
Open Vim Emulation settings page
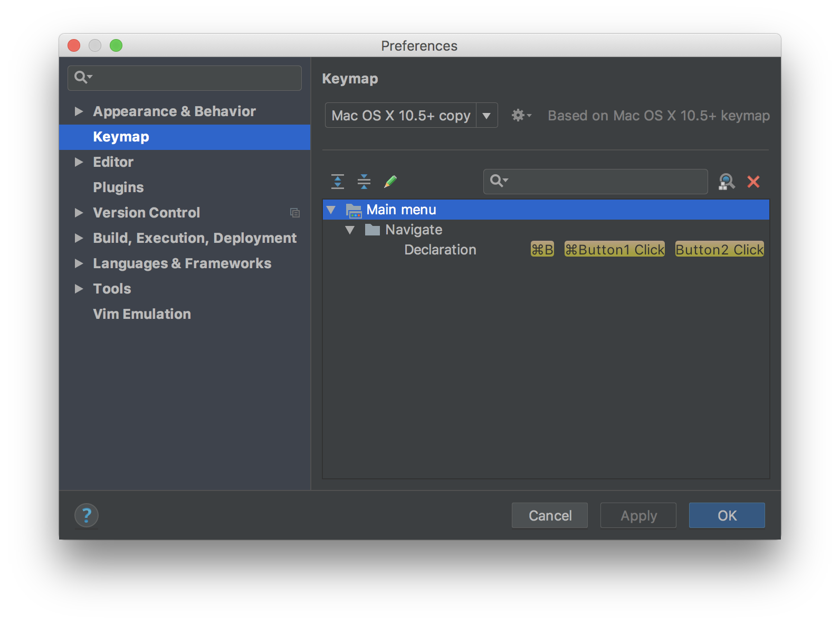click(x=142, y=314)
